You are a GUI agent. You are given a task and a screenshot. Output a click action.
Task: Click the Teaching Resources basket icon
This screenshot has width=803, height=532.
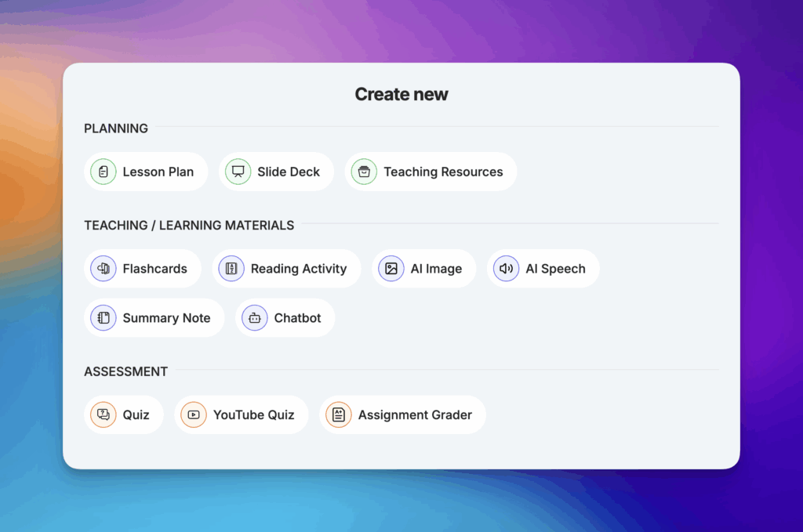[x=364, y=172]
